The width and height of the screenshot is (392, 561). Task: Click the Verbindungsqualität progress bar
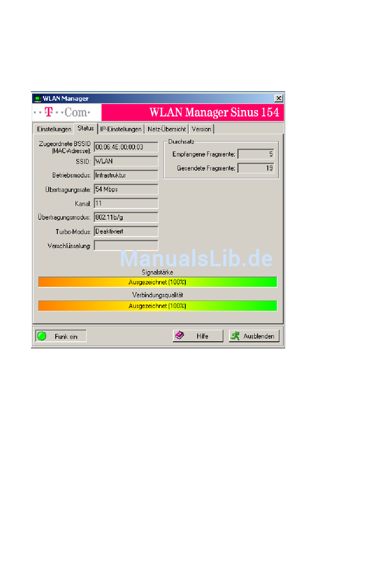(157, 306)
